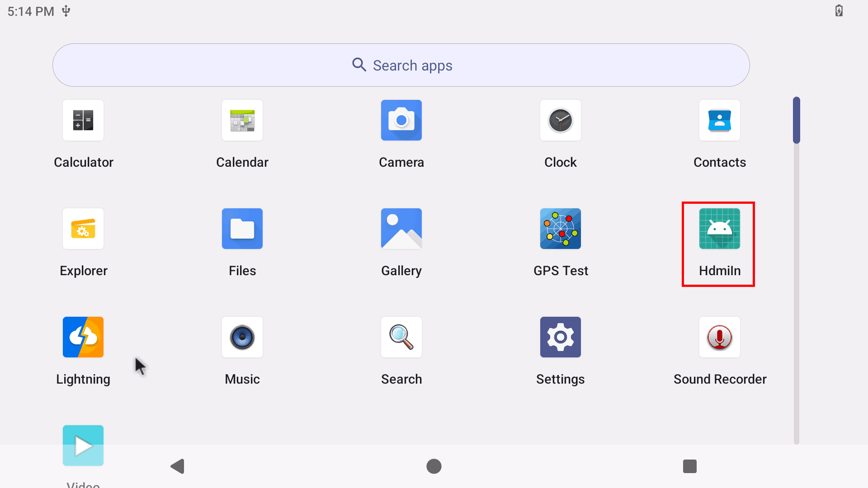
Task: Open the Explorer app
Action: tap(83, 229)
